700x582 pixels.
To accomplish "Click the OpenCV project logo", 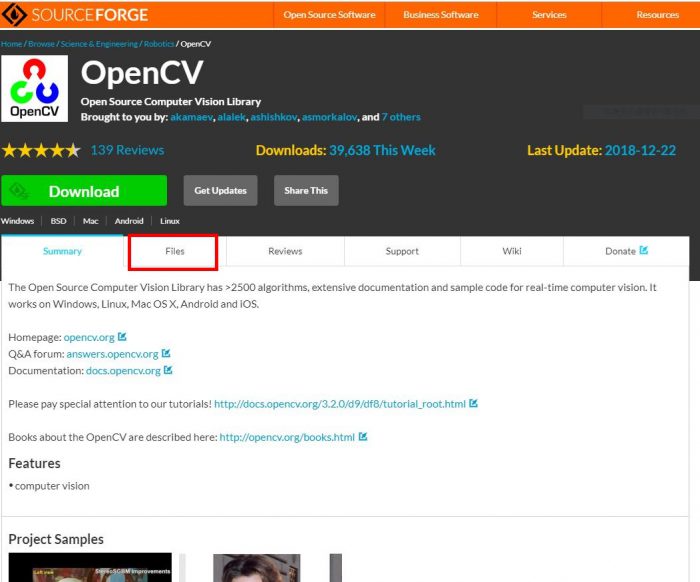I will coord(35,88).
